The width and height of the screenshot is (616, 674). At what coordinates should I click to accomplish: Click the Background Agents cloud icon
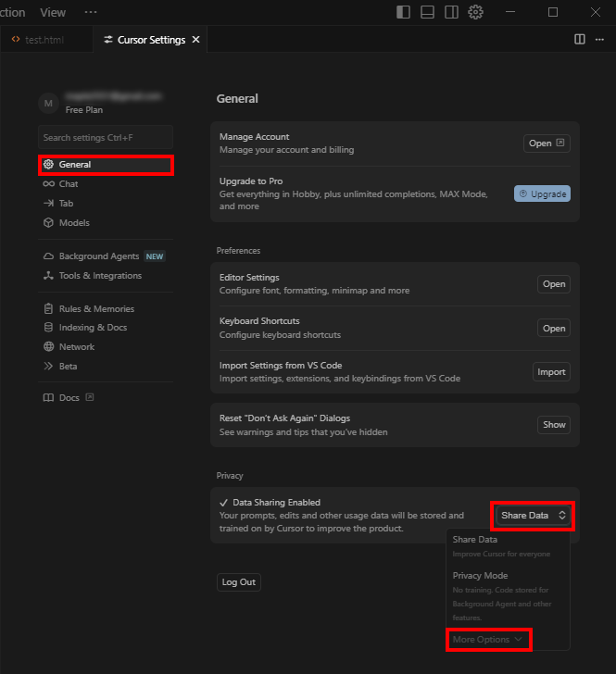pos(48,256)
